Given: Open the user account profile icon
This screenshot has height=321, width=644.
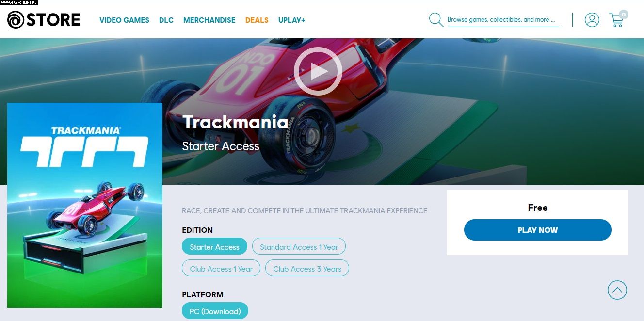Looking at the screenshot, I should pyautogui.click(x=592, y=20).
